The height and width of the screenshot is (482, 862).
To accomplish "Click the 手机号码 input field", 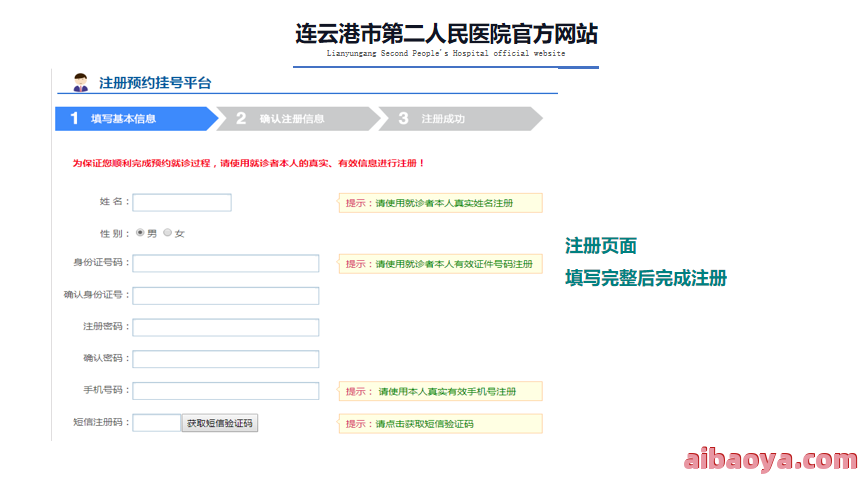I will pyautogui.click(x=226, y=391).
